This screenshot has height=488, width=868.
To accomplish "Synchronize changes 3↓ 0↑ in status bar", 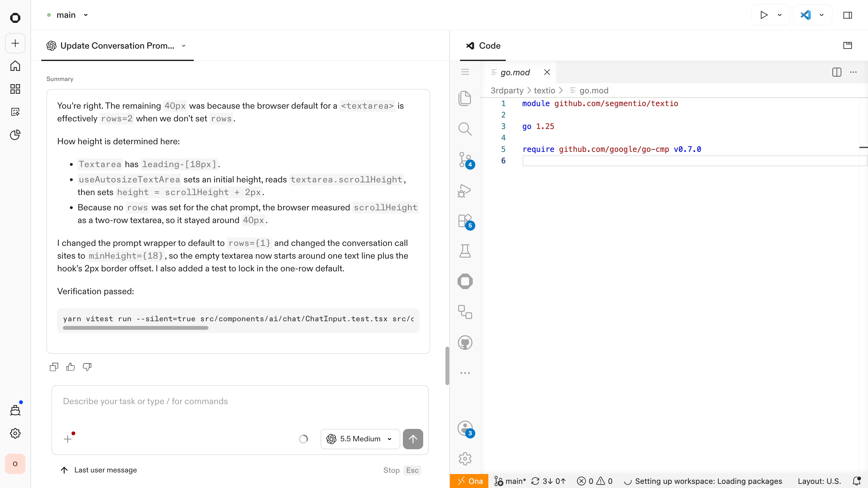I will point(548,481).
